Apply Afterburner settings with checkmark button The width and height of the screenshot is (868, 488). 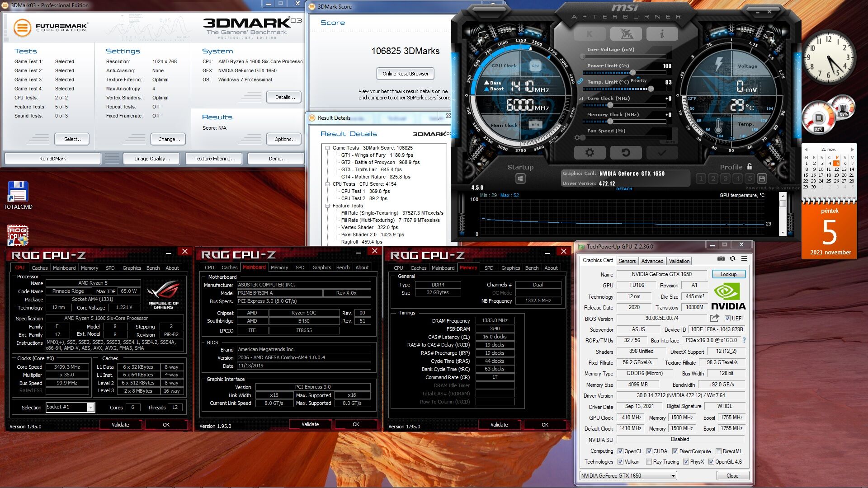(662, 153)
